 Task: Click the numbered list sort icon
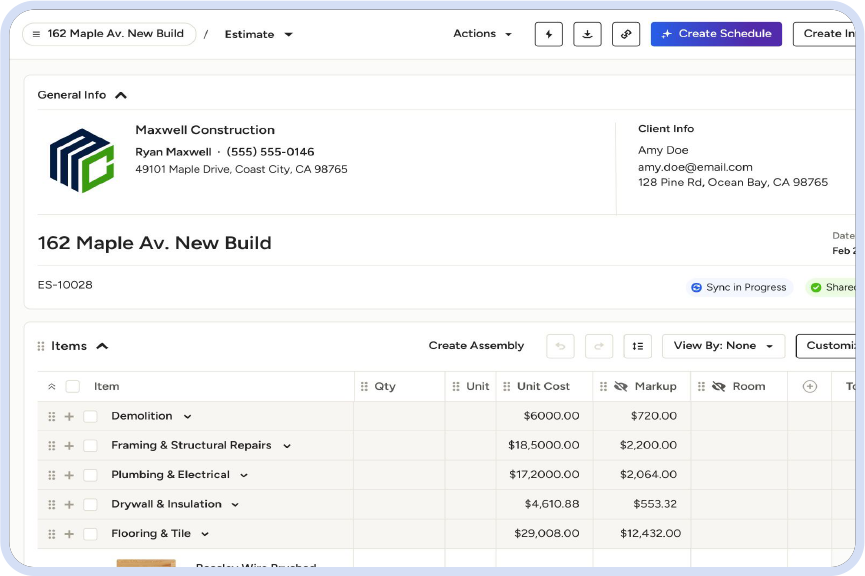click(x=637, y=346)
